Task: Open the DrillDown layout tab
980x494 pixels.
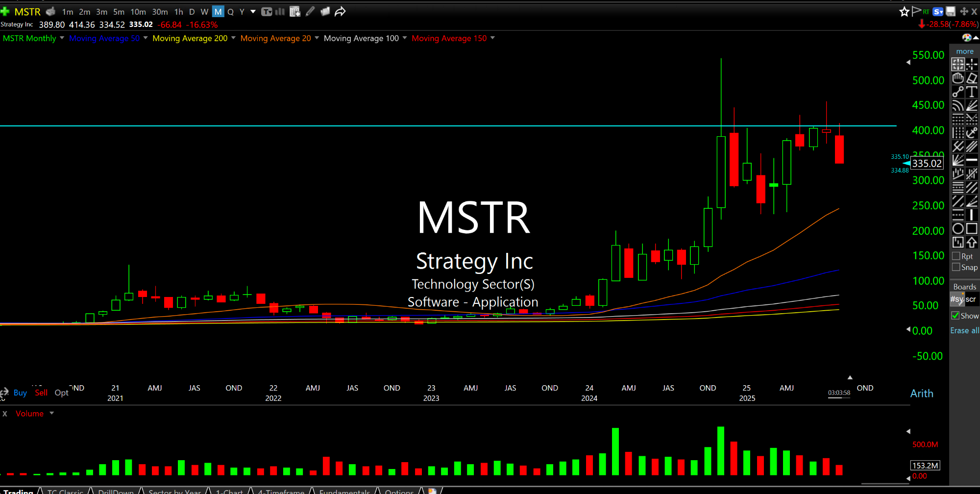Action: pos(116,491)
